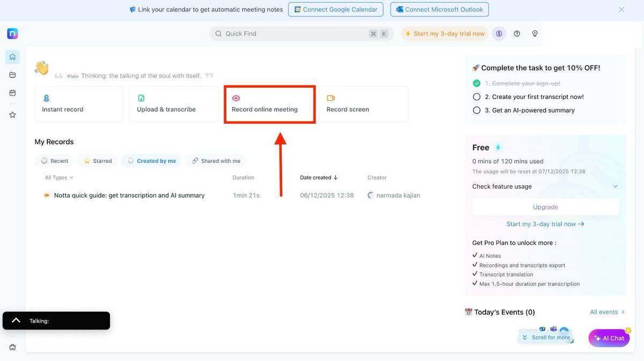The width and height of the screenshot is (644, 361).
Task: Select 'Create your first transcript now' task circle
Action: [477, 97]
